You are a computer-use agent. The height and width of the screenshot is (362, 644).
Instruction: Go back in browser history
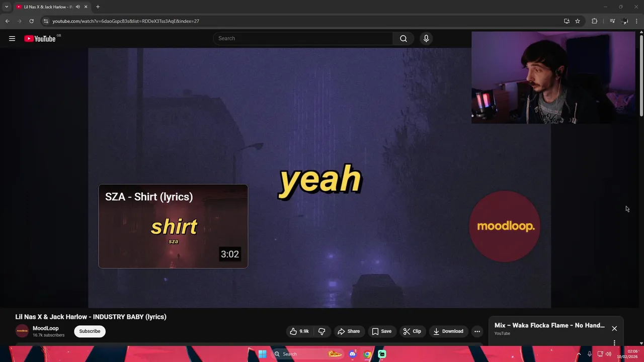7,21
